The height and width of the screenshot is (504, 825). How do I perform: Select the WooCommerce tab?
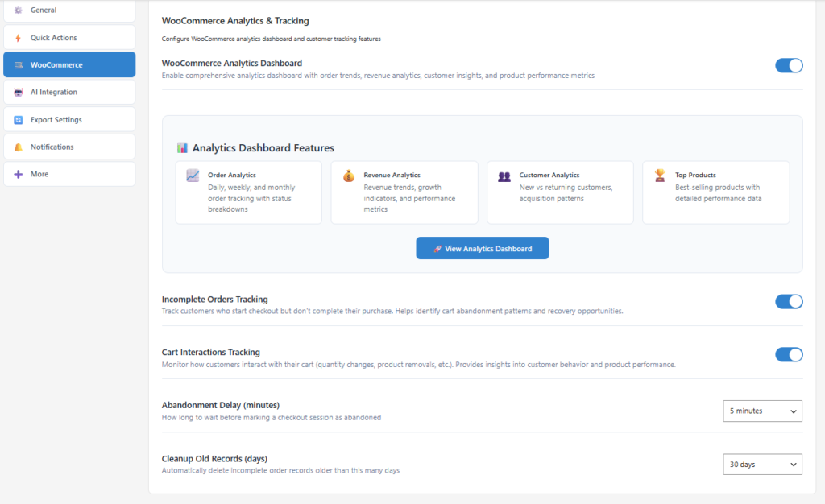click(x=69, y=64)
